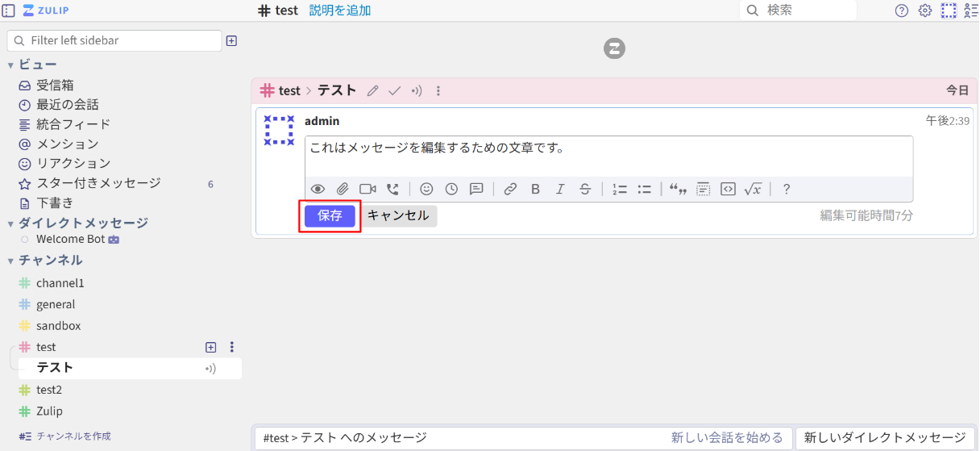The height and width of the screenshot is (451, 980).
Task: Click inside the message edit text area
Action: coord(608,157)
